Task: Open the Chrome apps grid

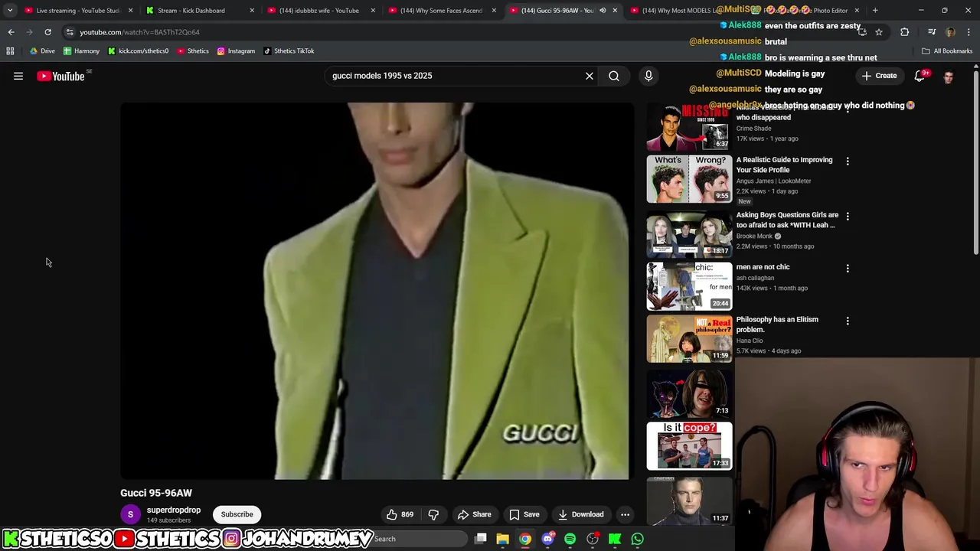Action: pyautogui.click(x=10, y=51)
